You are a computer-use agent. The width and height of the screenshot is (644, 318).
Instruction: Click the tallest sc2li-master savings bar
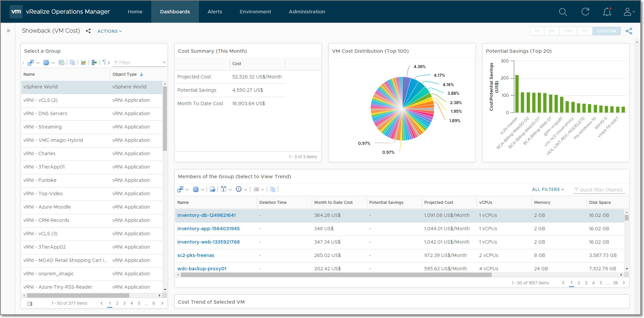(517, 94)
